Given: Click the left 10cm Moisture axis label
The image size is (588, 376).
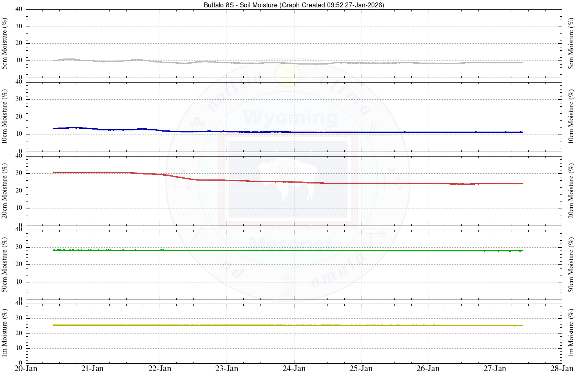Looking at the screenshot, I should 5,116.
